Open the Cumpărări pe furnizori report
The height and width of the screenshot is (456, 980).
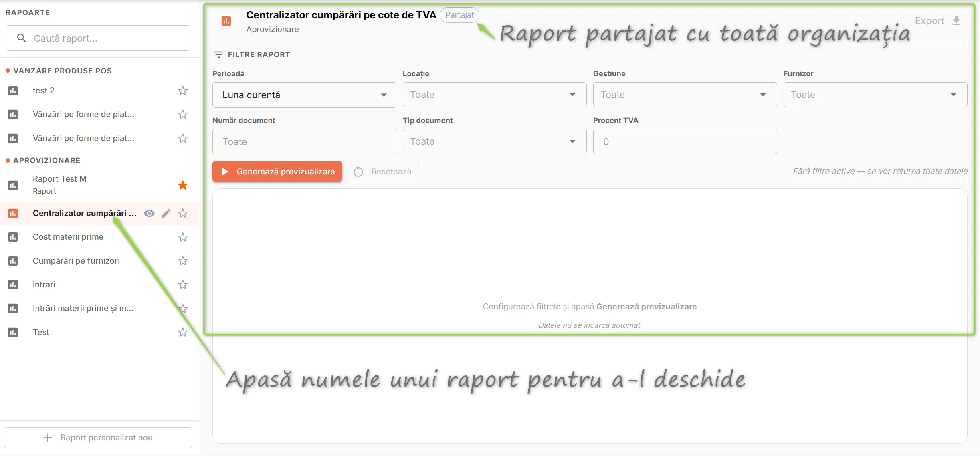tap(76, 261)
